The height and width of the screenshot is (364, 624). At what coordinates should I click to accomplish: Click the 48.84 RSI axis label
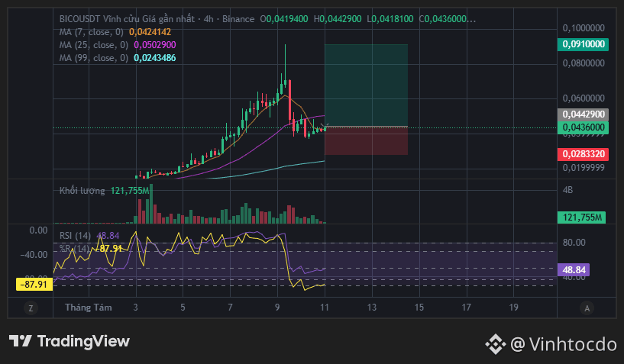click(x=574, y=269)
